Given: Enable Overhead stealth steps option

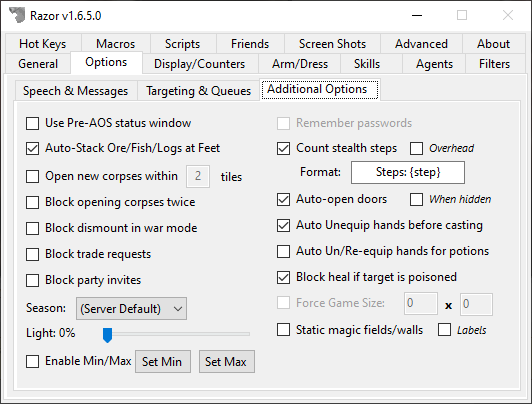Looking at the screenshot, I should [x=416, y=149].
